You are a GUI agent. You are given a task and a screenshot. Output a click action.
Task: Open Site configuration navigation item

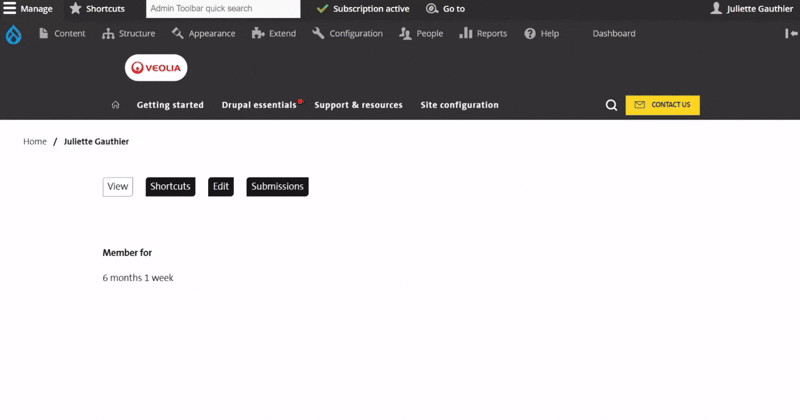point(459,105)
